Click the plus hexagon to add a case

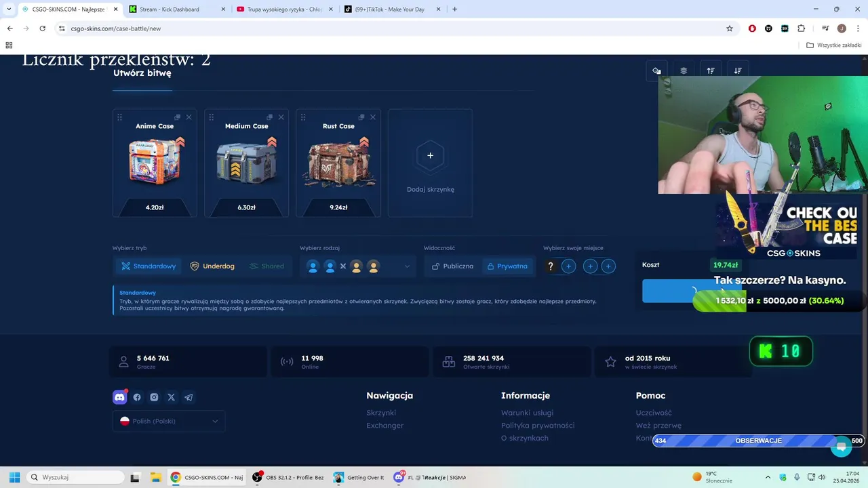click(x=430, y=155)
